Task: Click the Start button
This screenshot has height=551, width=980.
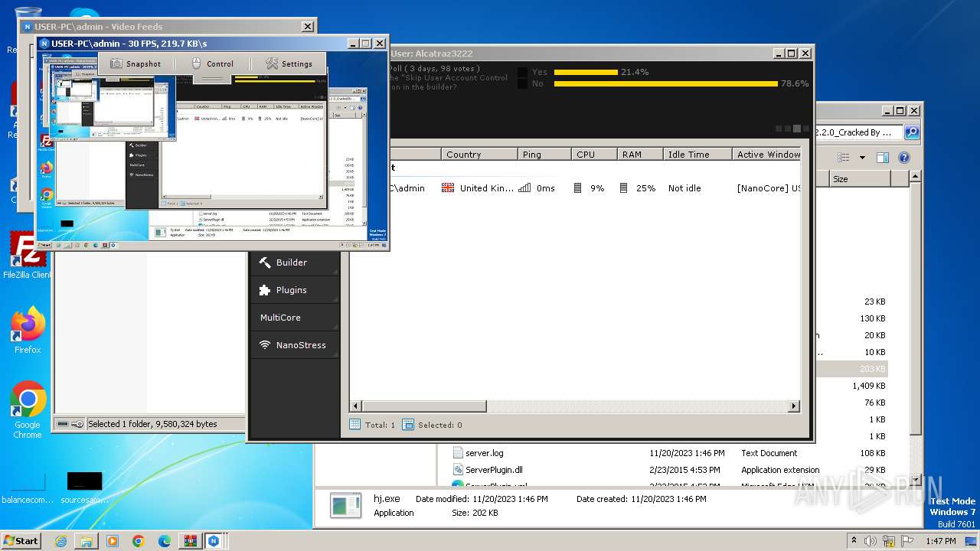Action: click(x=21, y=540)
